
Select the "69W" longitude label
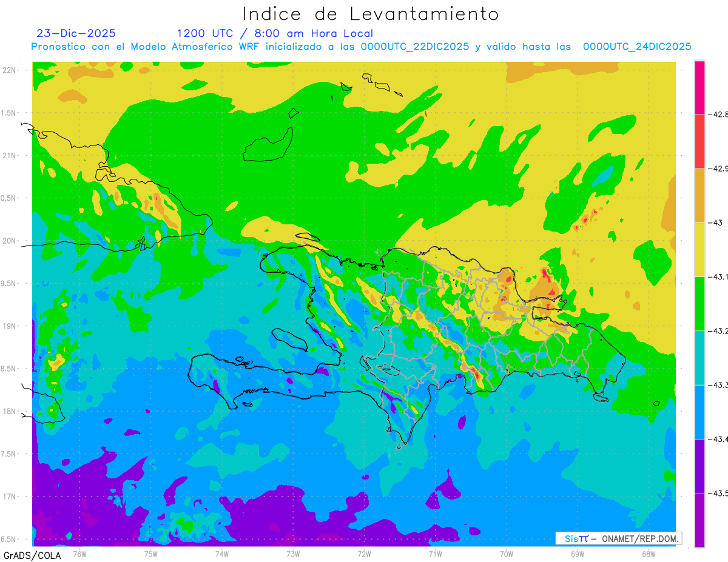(577, 554)
